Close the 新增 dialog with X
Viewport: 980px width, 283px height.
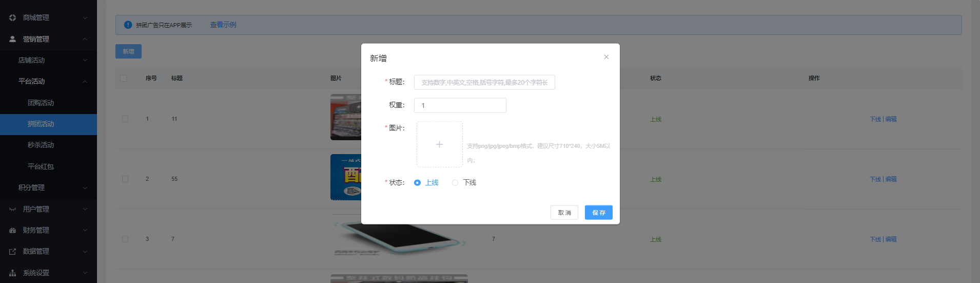tap(606, 57)
